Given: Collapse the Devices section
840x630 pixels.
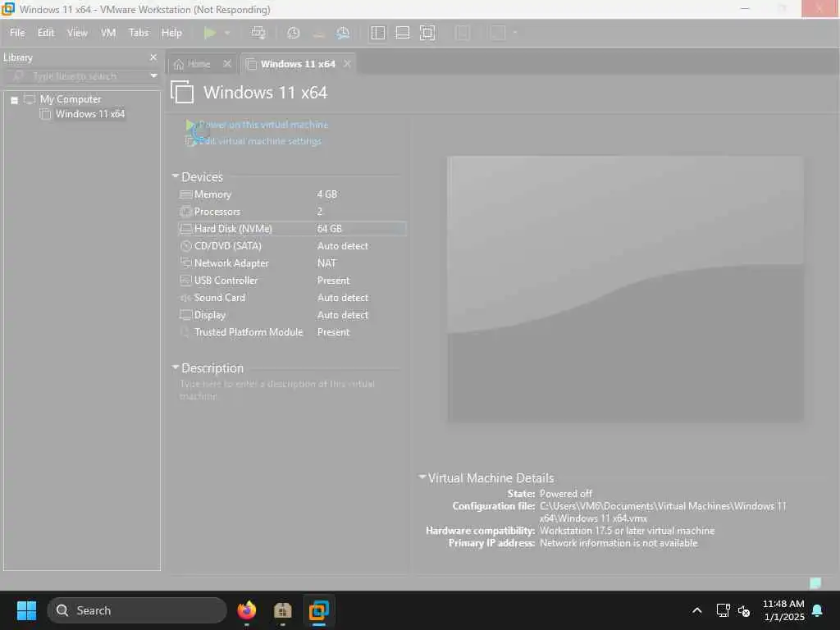Looking at the screenshot, I should tap(176, 176).
